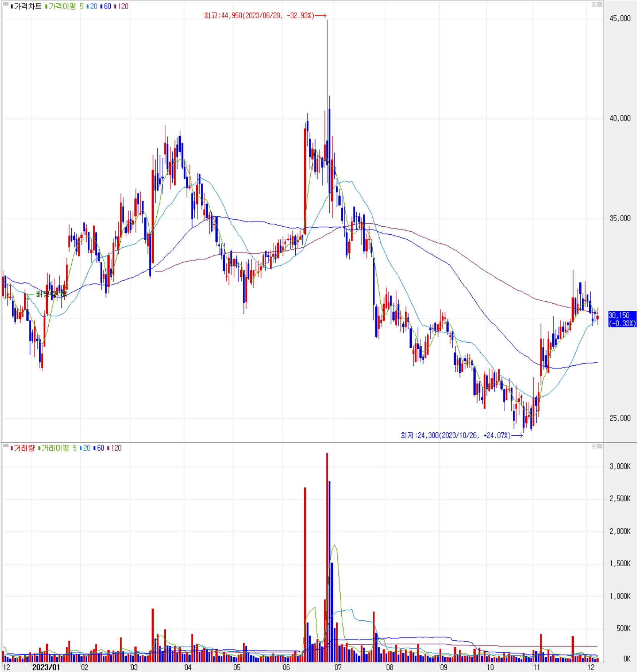Select the 가격이평 5 moving average label
Viewport: 637px width, 672px height.
tap(66, 7)
